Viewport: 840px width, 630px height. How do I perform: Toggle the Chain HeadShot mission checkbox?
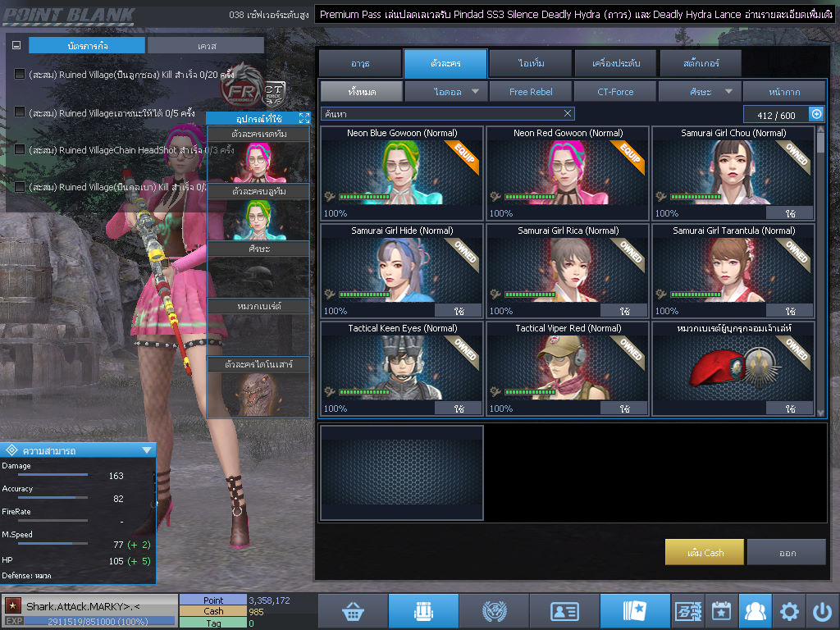coord(20,149)
